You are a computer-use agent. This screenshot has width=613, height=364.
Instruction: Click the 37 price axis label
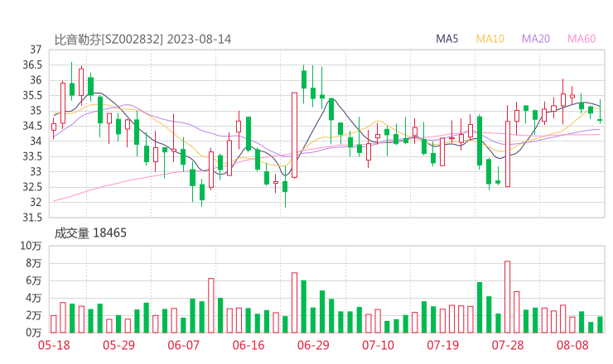coord(36,50)
